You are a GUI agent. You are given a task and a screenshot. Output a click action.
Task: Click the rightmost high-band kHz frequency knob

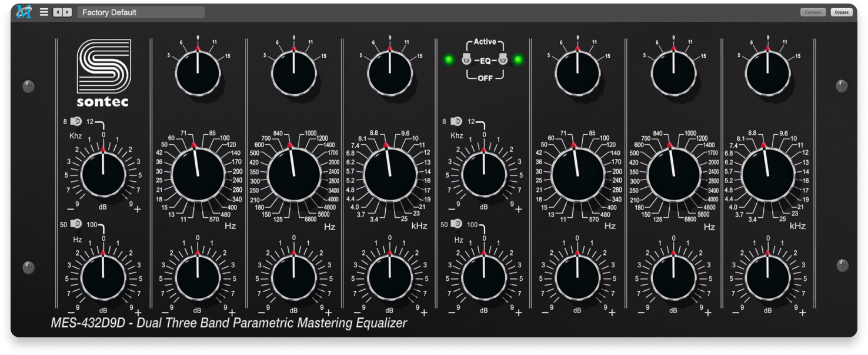point(767,175)
